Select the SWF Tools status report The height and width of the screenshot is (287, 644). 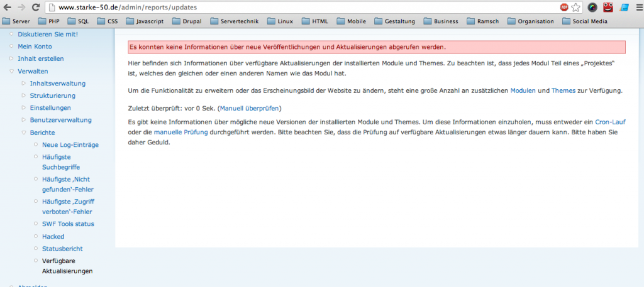click(x=68, y=224)
